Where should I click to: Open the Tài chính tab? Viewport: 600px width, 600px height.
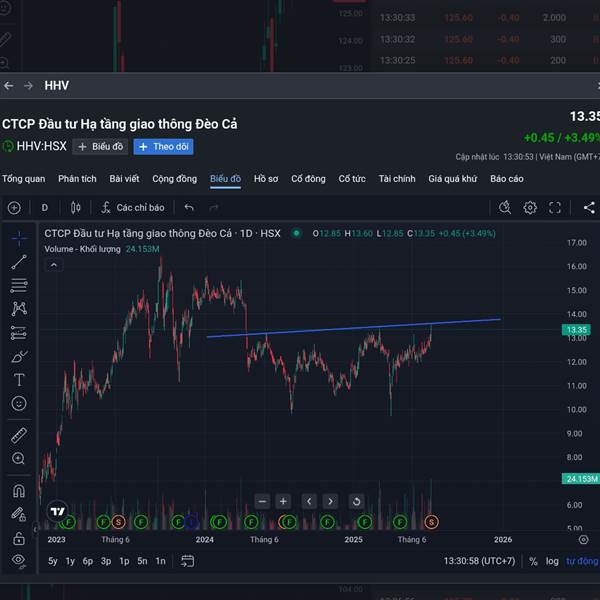[x=397, y=179]
